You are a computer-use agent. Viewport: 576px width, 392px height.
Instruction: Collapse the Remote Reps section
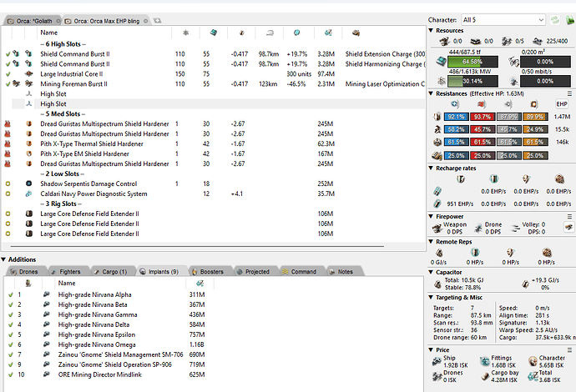[432, 242]
